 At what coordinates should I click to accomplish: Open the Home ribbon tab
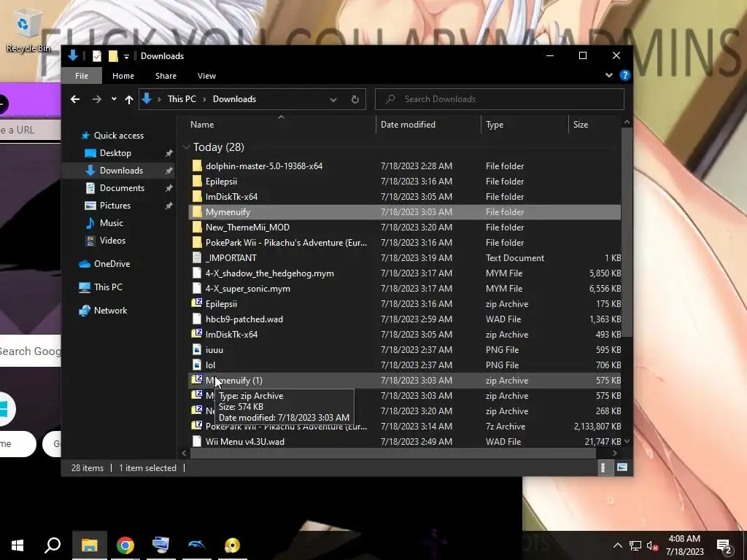123,76
